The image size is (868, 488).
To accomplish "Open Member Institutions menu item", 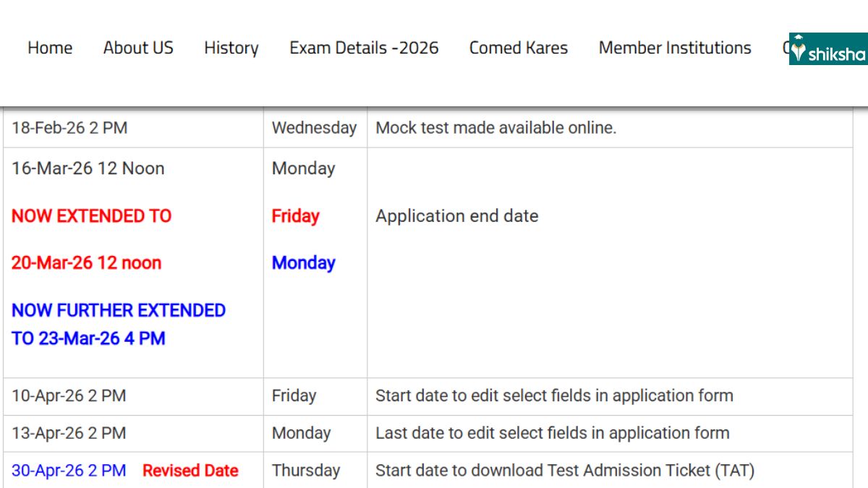I will [674, 48].
